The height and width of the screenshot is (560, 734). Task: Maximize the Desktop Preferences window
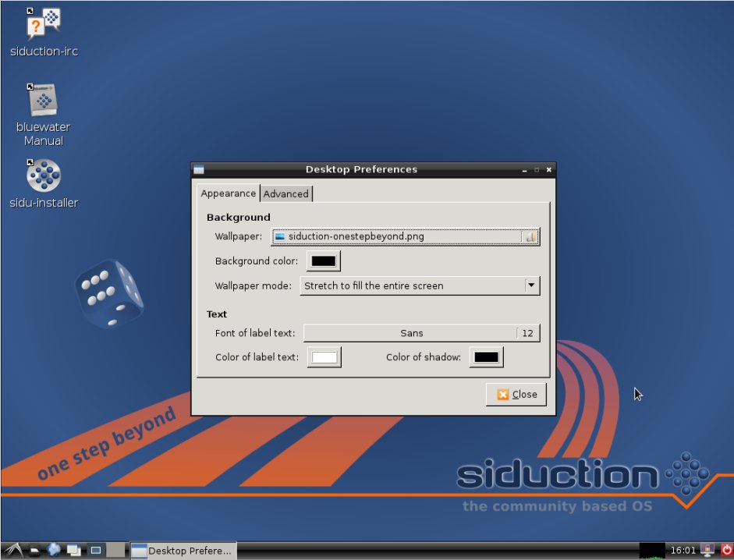(x=537, y=170)
